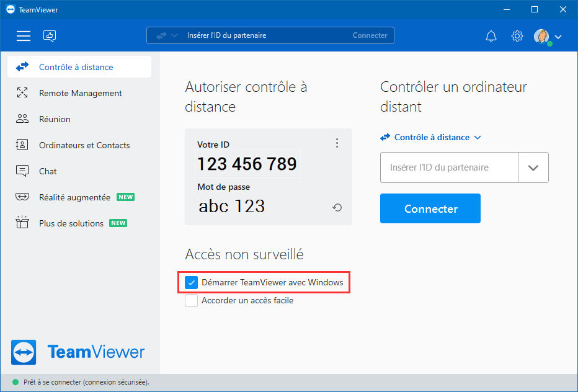Check Accorder un accès facile
Image resolution: width=578 pixels, height=392 pixels.
(x=191, y=301)
